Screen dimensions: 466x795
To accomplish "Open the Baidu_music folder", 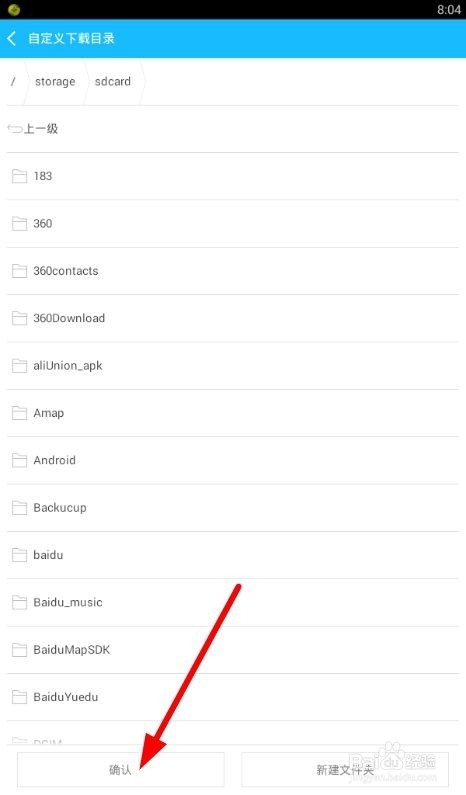I will tap(233, 602).
